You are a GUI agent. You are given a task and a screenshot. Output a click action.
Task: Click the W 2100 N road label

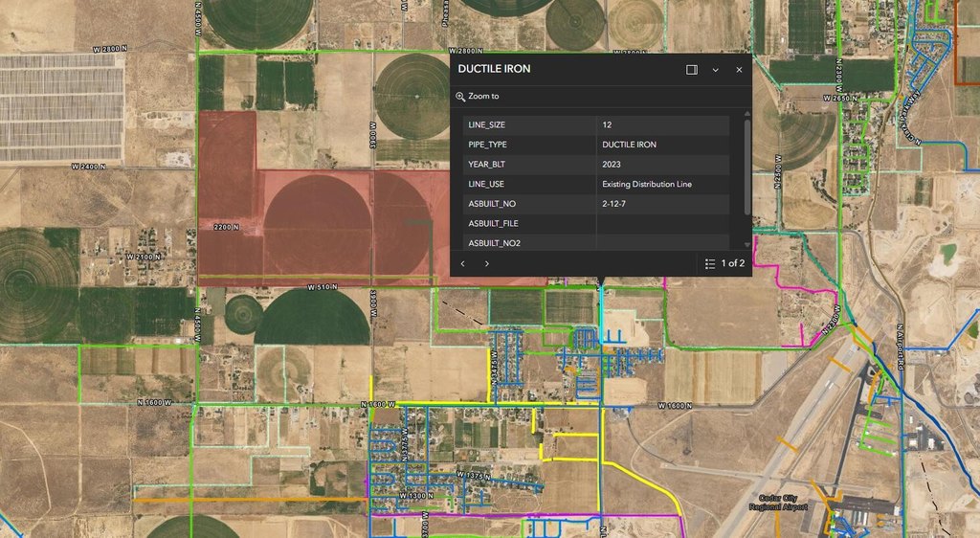(x=144, y=257)
